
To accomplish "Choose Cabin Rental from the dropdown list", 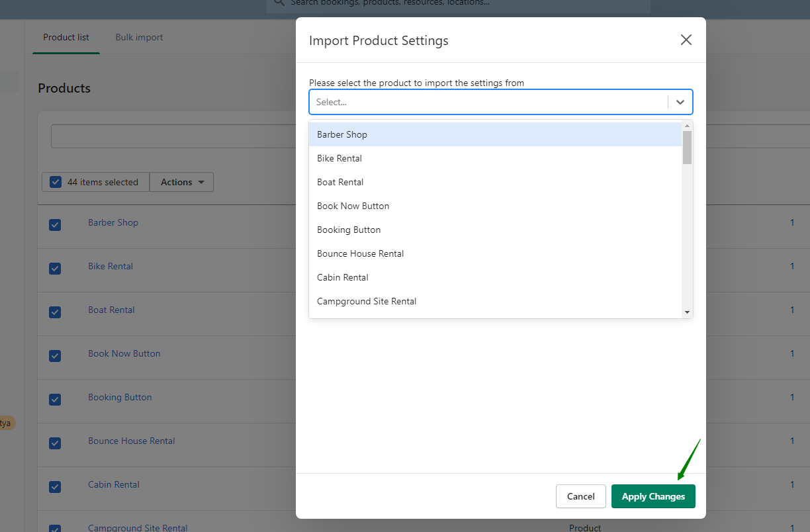I will point(496,277).
